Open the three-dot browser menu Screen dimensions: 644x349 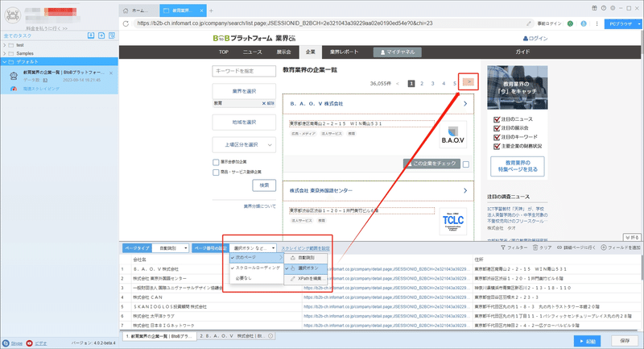pyautogui.click(x=597, y=23)
